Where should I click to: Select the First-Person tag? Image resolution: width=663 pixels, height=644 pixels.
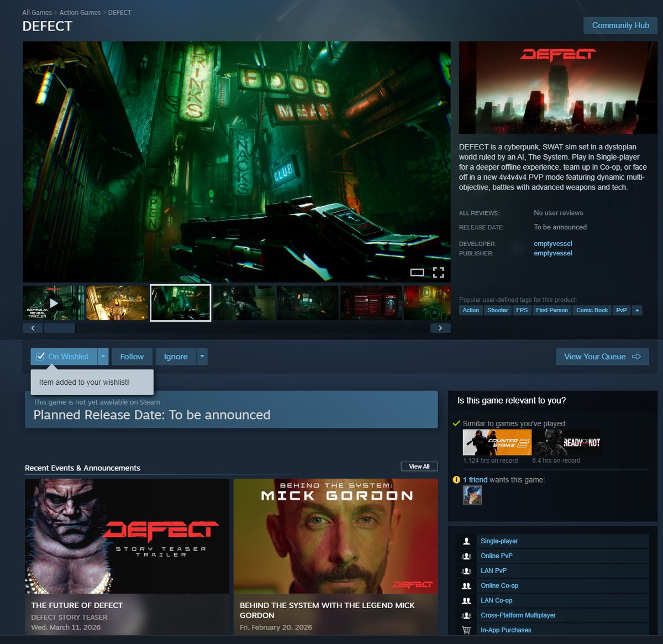(x=551, y=310)
